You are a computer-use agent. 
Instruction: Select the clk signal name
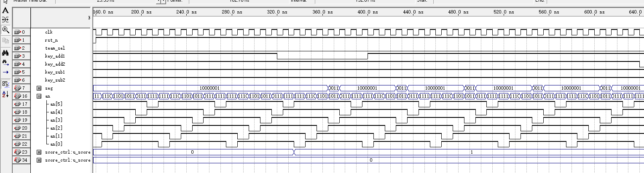pos(48,32)
